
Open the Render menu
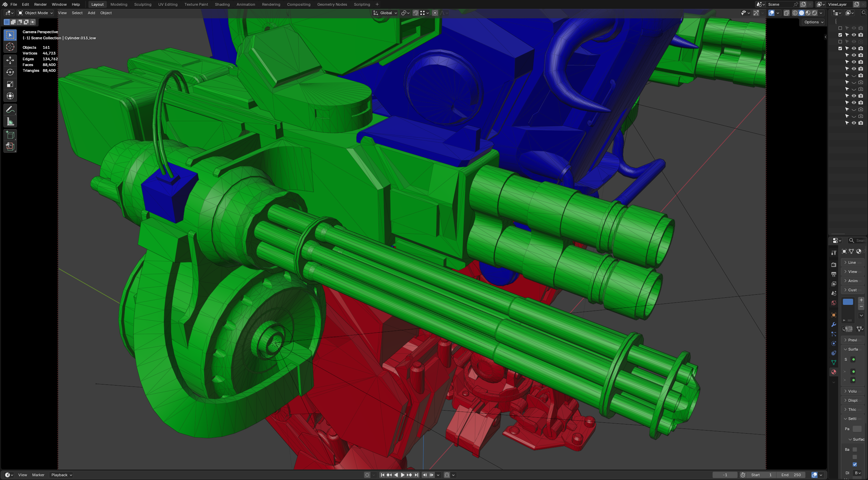40,4
